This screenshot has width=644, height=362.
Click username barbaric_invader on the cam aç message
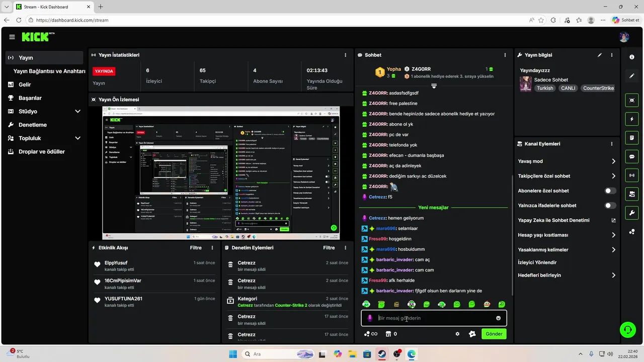[394, 259]
